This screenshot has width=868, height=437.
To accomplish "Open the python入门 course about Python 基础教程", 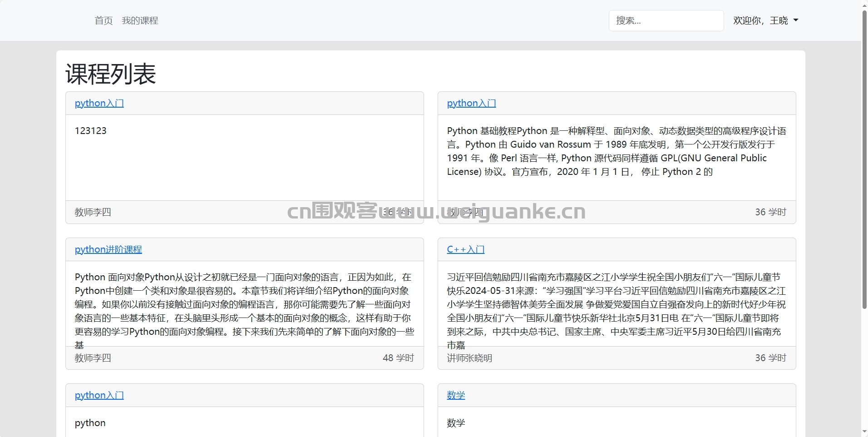I will (471, 103).
